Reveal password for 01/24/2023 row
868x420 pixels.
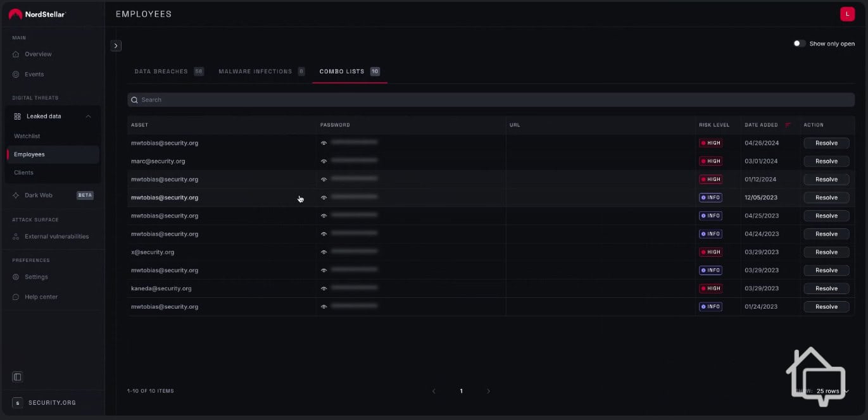pos(324,307)
